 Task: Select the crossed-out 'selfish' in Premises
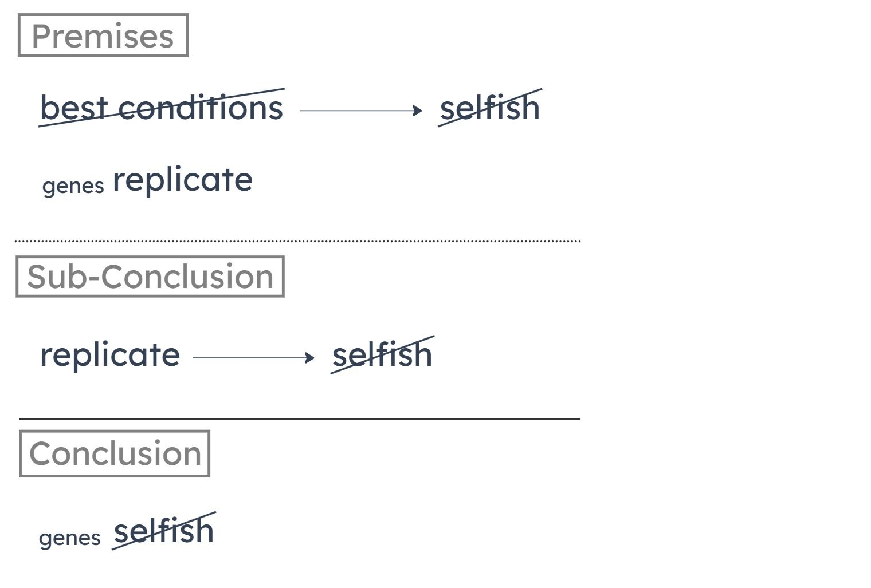[x=490, y=108]
